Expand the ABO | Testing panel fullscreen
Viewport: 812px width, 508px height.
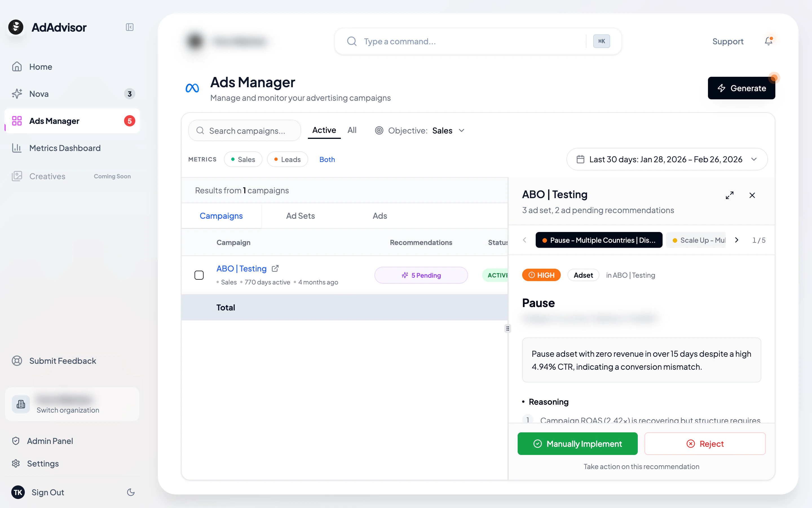(729, 195)
